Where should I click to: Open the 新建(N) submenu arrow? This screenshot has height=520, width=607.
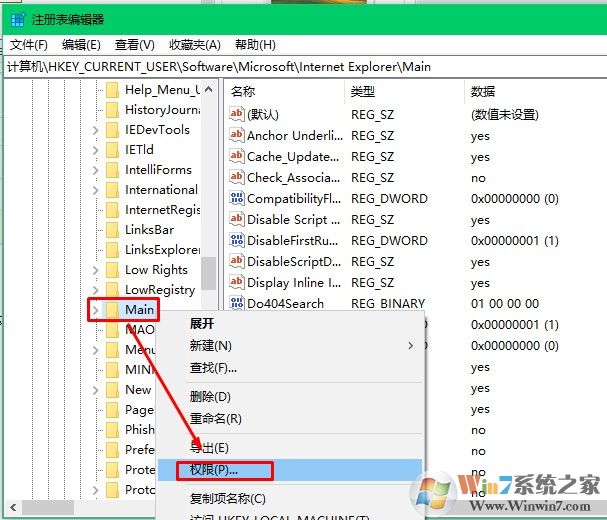click(x=411, y=345)
